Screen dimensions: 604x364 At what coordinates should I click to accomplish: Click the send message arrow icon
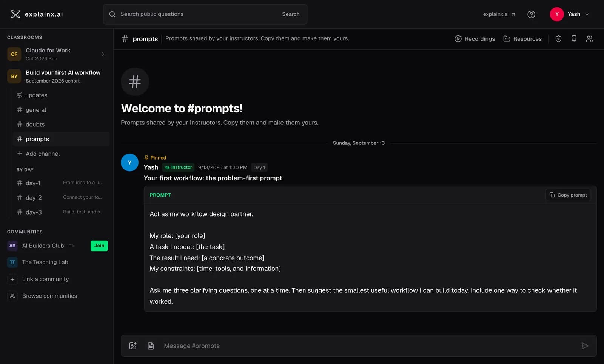[585, 346]
